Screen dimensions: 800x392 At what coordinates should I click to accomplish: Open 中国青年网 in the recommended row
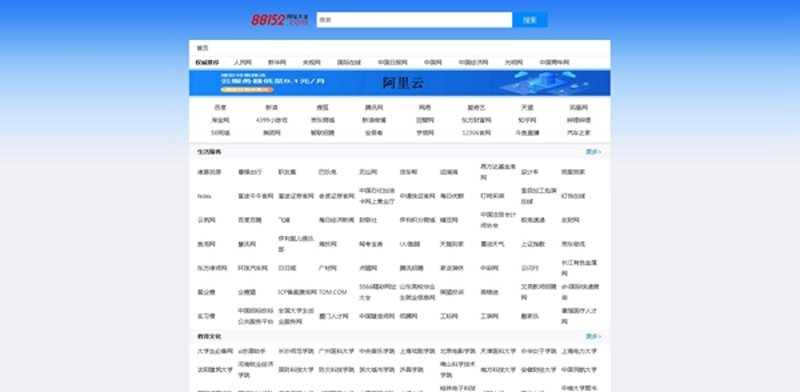point(554,62)
